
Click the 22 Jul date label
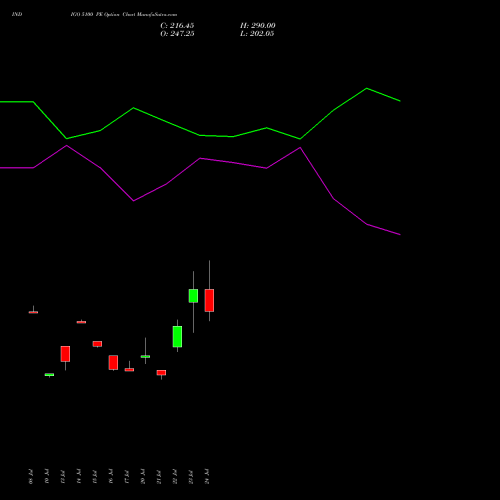(175, 476)
